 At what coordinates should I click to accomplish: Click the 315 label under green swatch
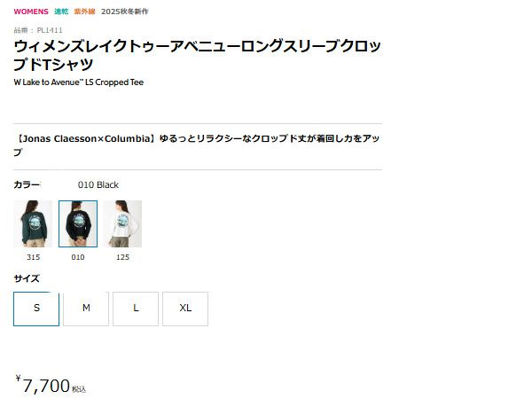[x=34, y=257]
